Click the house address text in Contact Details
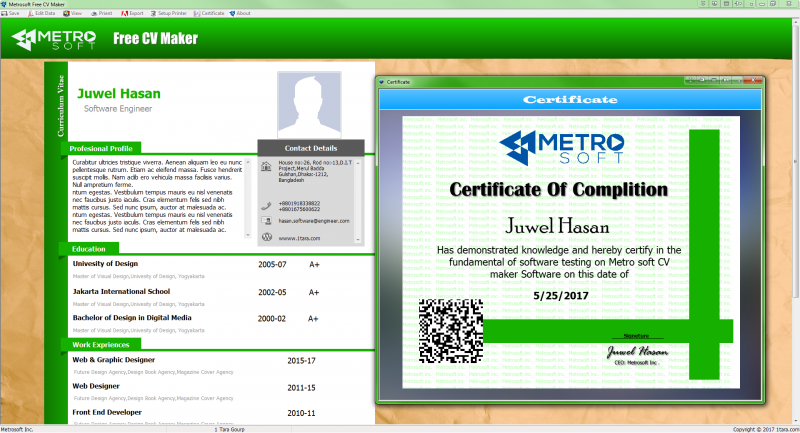800x433 pixels. [x=315, y=171]
